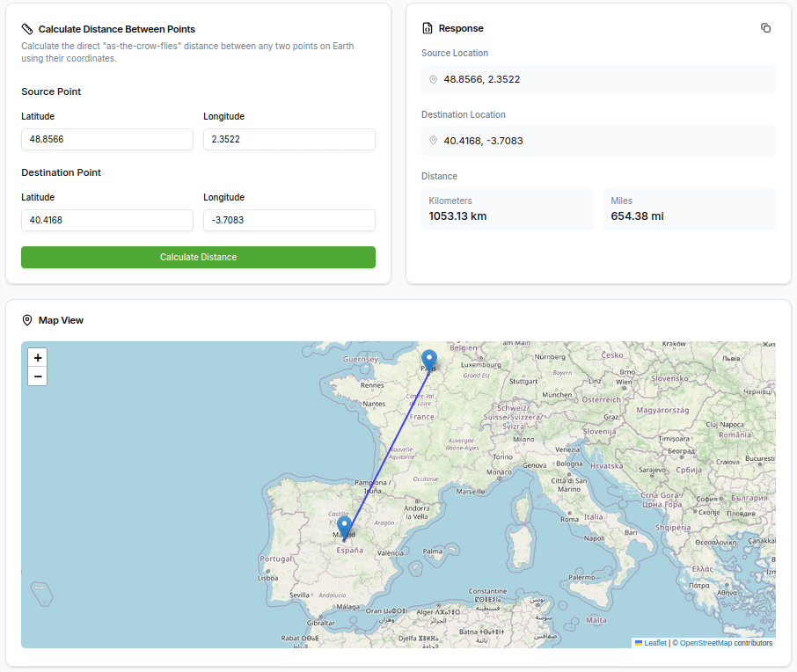
Task: Click the Source Point heading
Action: (51, 91)
